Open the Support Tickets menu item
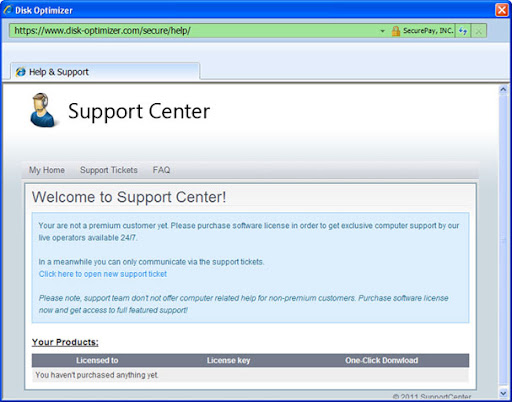The width and height of the screenshot is (512, 402). [x=109, y=170]
